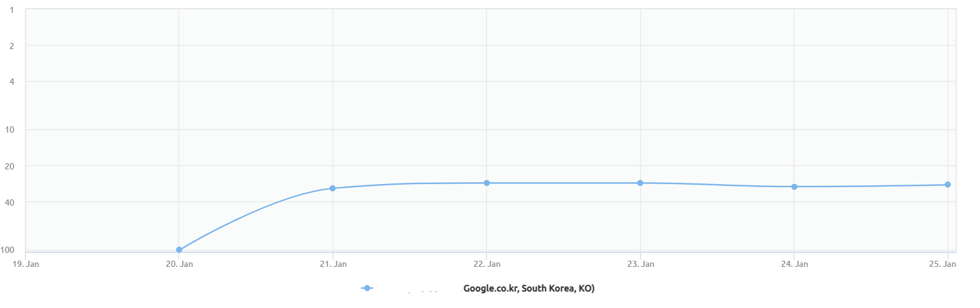Viewport: 980px width, 308px height.
Task: Select the 22. Jan data point
Action: [487, 183]
